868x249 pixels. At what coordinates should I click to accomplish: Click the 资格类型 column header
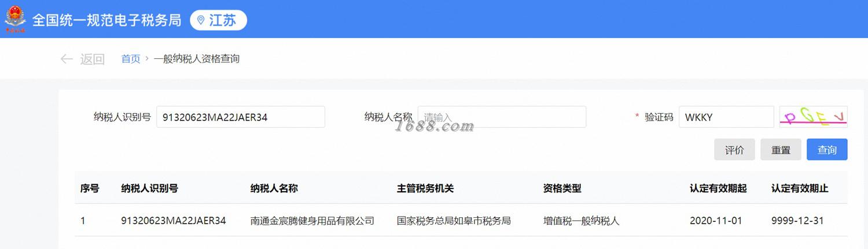tap(562, 188)
